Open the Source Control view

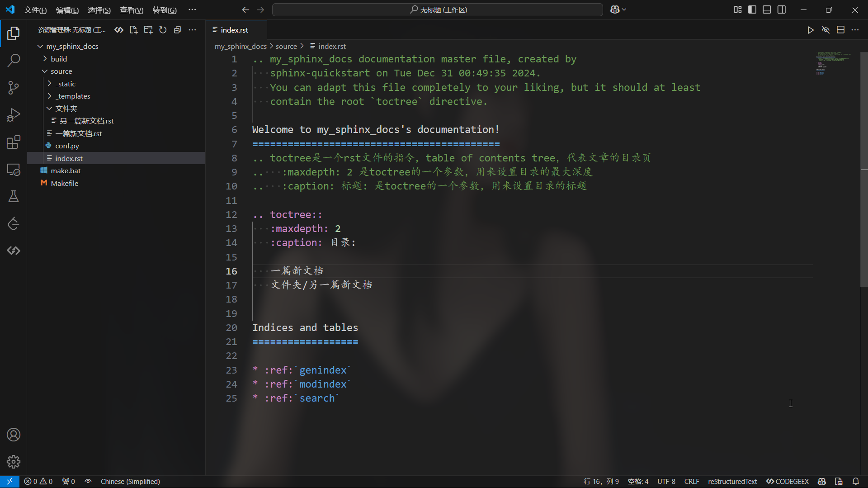click(x=14, y=88)
